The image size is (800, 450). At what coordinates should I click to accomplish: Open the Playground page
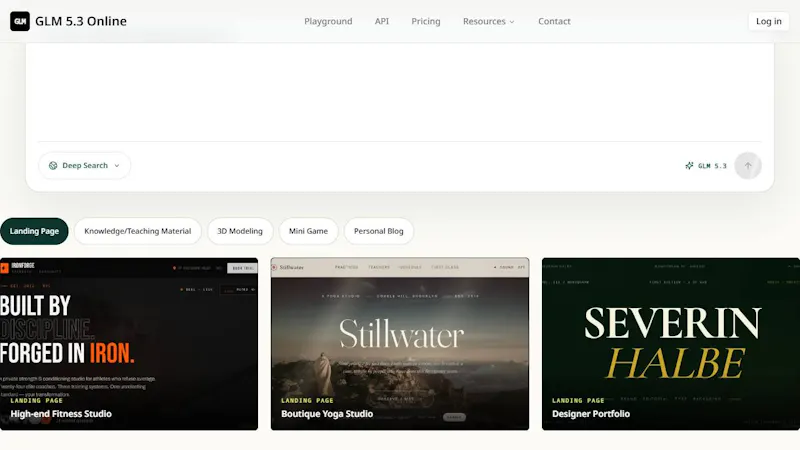[x=328, y=21]
